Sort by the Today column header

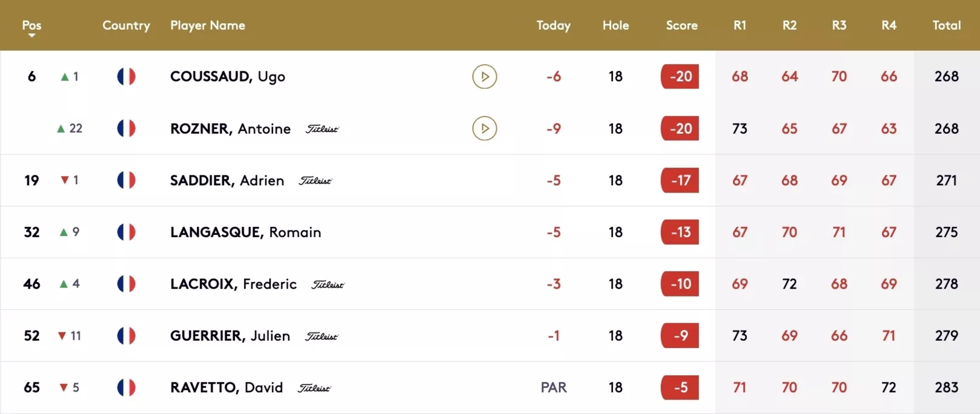pos(554,25)
